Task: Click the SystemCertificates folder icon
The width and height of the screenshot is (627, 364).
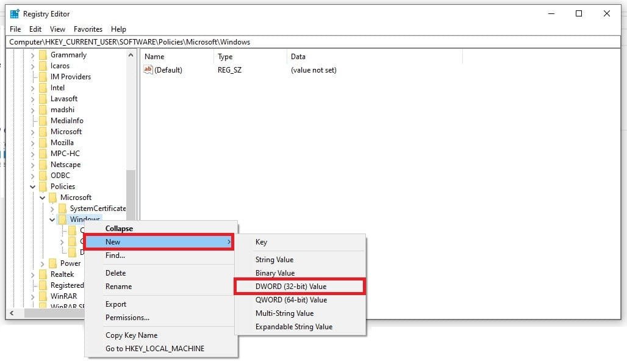Action: 62,209
